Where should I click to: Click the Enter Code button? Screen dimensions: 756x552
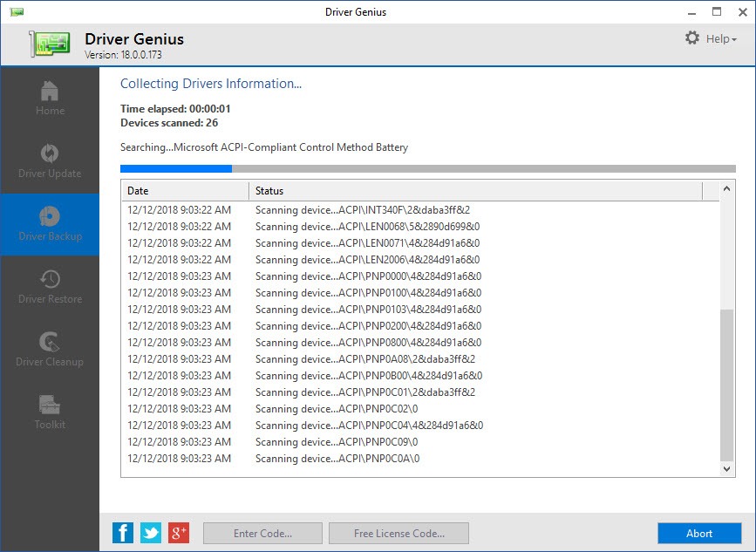click(262, 533)
